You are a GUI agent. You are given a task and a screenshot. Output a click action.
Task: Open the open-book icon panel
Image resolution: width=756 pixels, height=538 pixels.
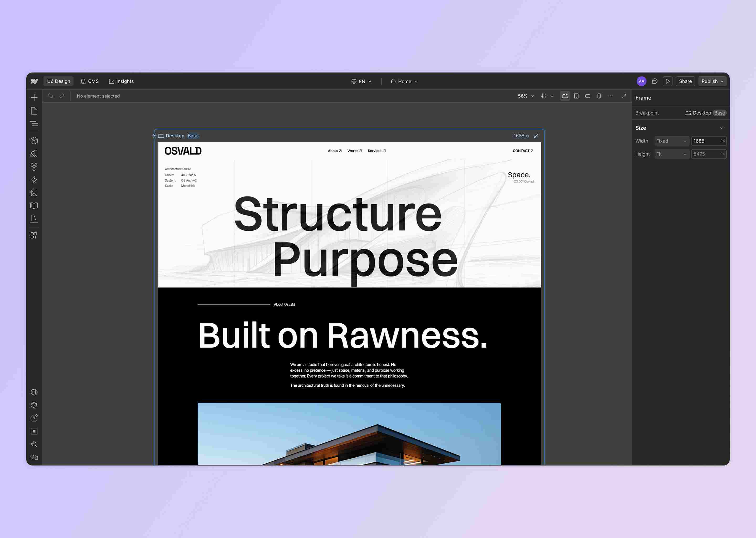34,206
